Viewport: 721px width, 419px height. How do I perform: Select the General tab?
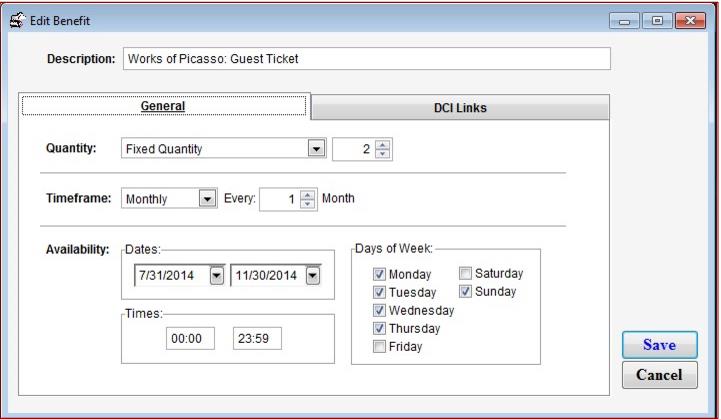[166, 106]
